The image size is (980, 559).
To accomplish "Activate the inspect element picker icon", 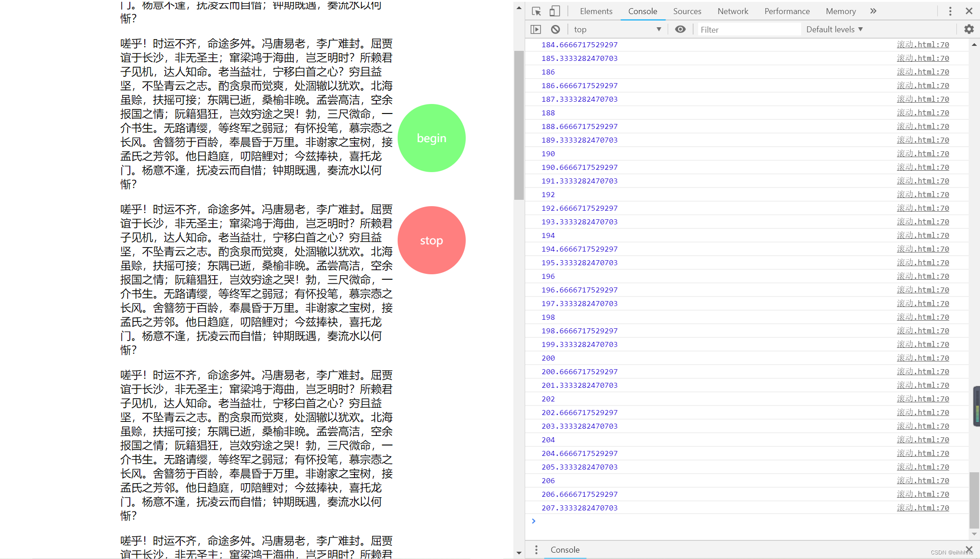I will point(537,11).
